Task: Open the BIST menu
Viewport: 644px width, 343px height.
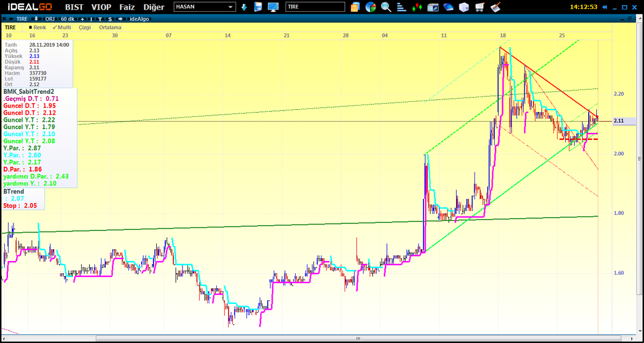Action: click(x=74, y=7)
